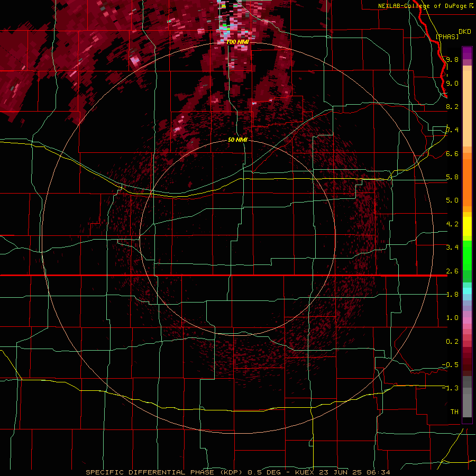Click the 6.6 value on the scale
Viewport: 476px width, 476px height.
point(452,153)
